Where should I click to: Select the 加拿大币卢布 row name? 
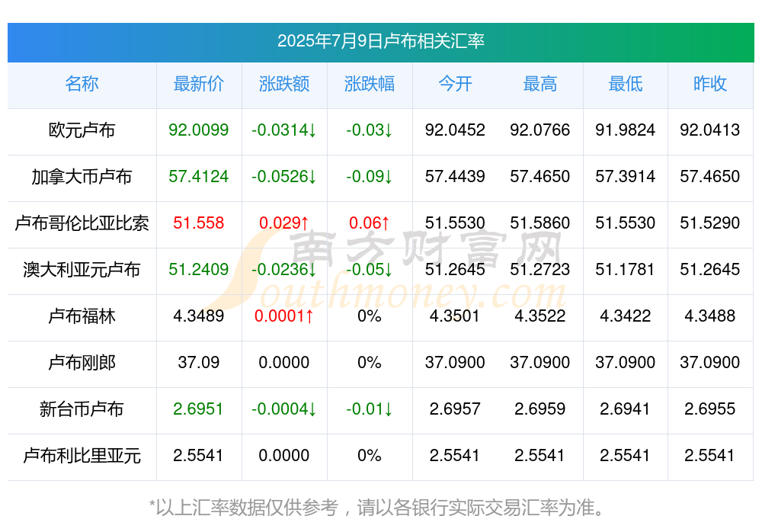tap(82, 177)
